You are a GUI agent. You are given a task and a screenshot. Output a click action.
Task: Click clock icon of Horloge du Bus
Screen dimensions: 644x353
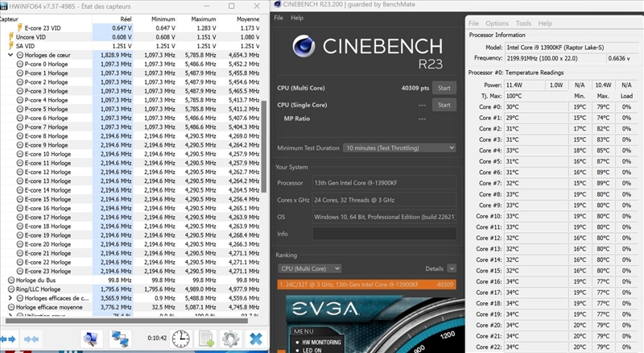(x=11, y=280)
